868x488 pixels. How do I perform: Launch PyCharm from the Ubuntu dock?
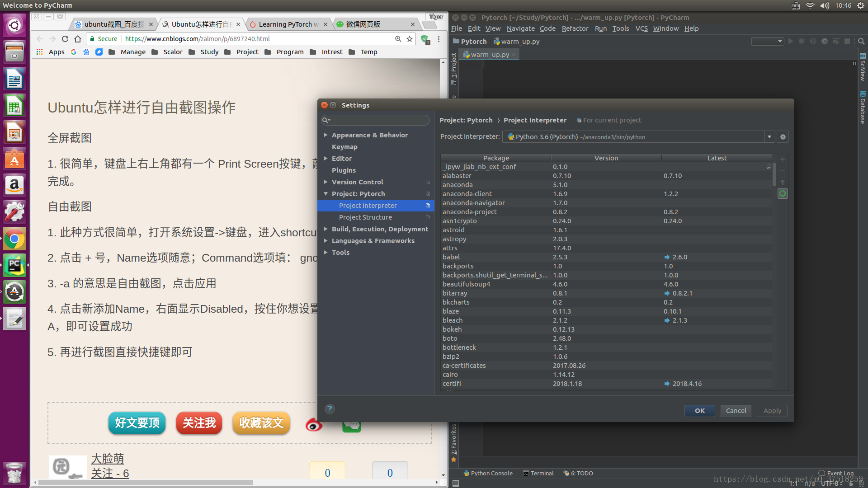coord(14,265)
